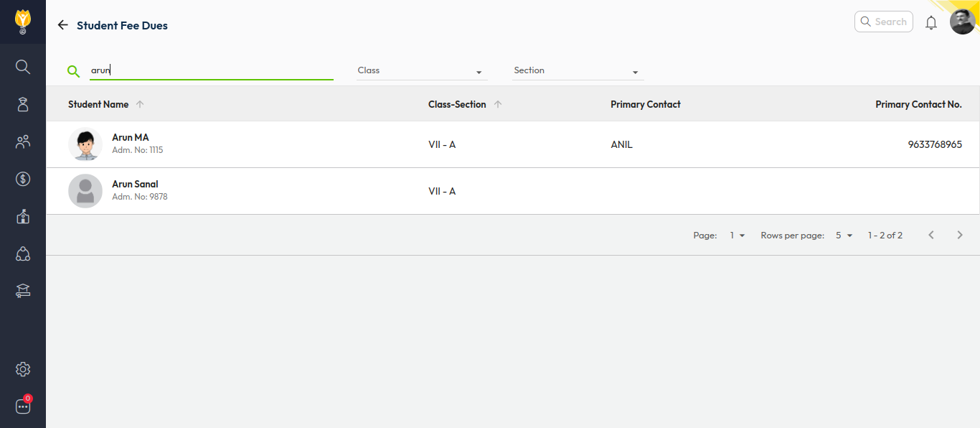The width and height of the screenshot is (980, 428).
Task: Click the back arrow beside Student Fee Dues
Action: (x=63, y=25)
